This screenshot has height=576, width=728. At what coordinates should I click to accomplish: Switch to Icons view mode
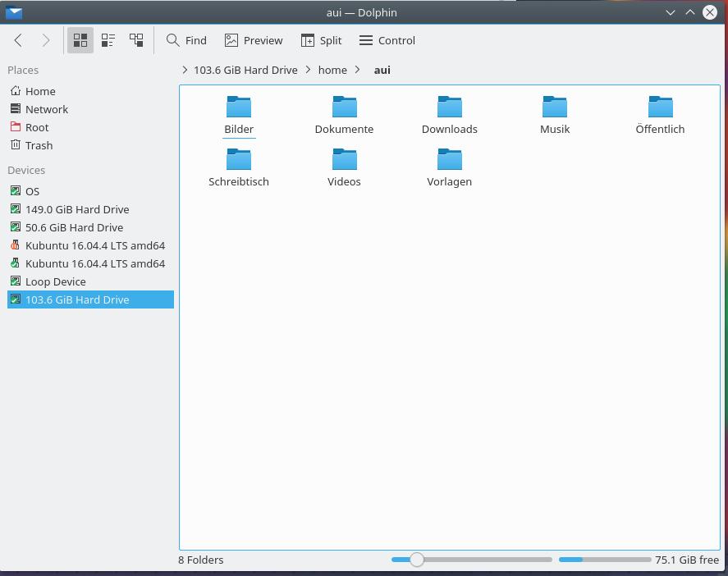80,40
